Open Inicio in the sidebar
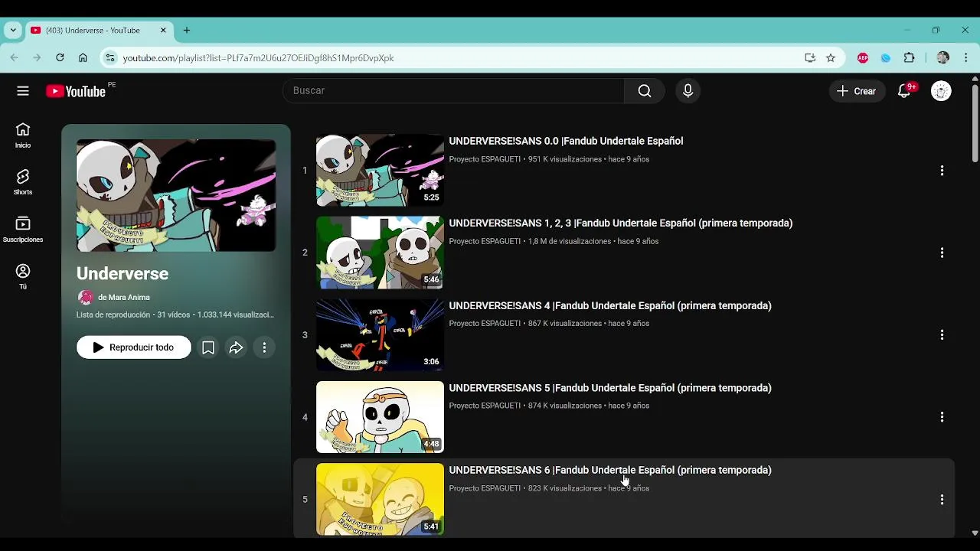 (x=23, y=135)
